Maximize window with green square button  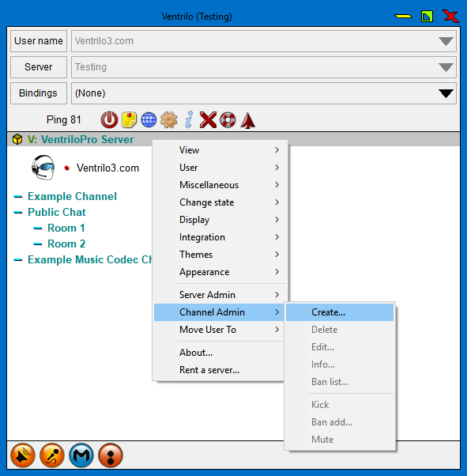pyautogui.click(x=427, y=16)
